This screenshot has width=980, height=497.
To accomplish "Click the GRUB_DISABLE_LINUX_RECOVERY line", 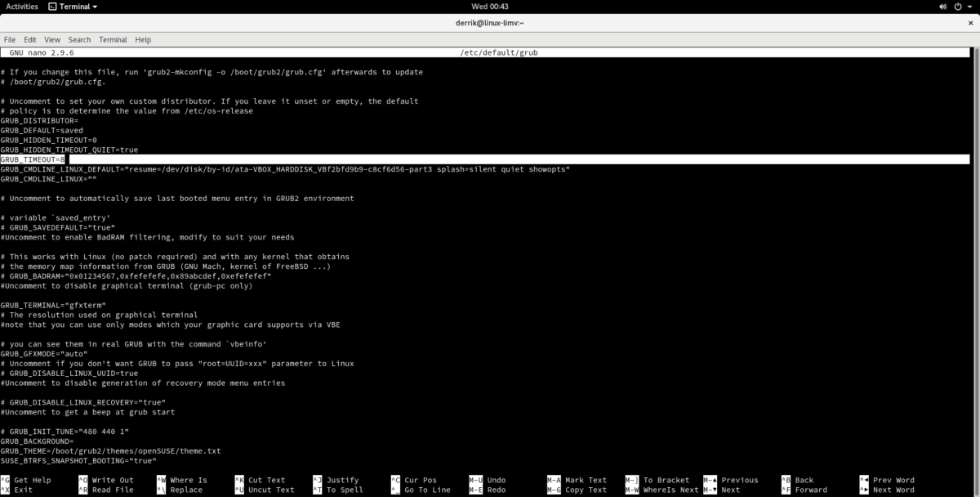I will click(83, 403).
